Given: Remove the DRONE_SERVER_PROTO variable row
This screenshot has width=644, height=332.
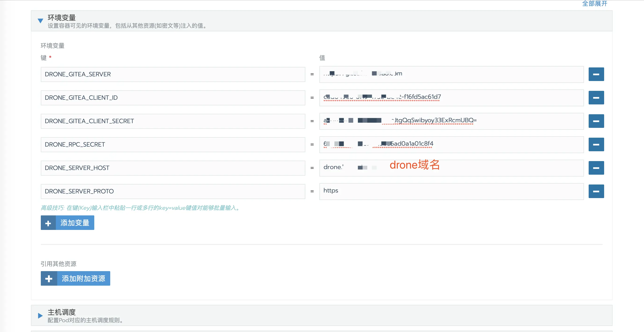Looking at the screenshot, I should (596, 191).
